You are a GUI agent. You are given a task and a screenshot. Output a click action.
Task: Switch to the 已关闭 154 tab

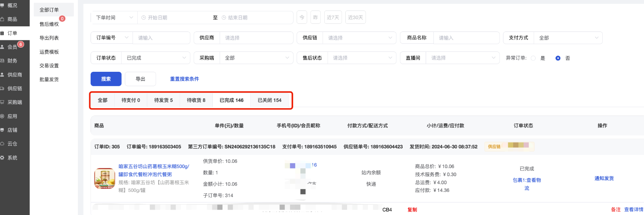(x=269, y=100)
